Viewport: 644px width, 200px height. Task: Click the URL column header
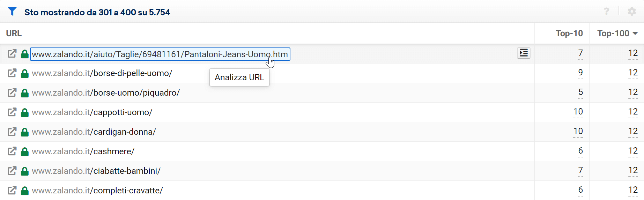click(14, 34)
